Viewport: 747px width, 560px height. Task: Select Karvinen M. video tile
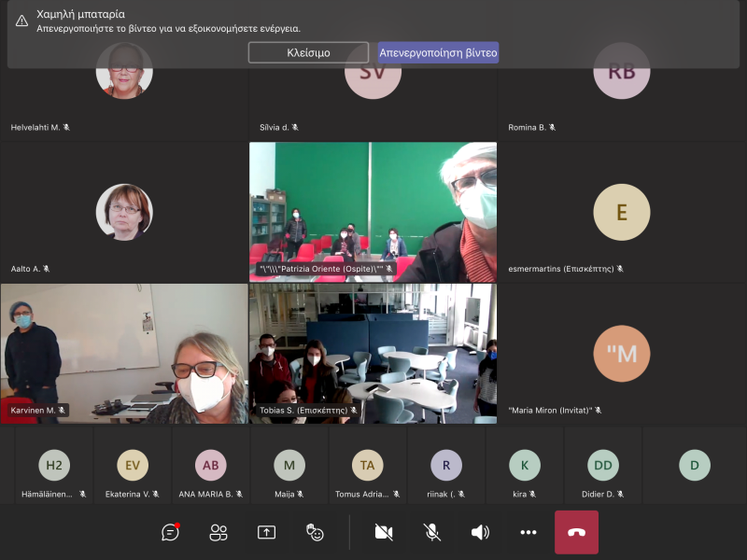click(123, 353)
